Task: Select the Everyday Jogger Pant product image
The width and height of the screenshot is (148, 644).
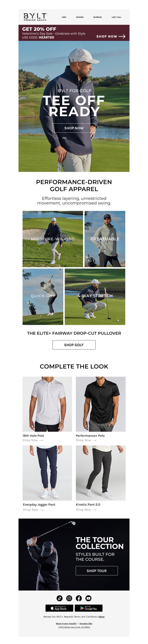Action: [47, 473]
